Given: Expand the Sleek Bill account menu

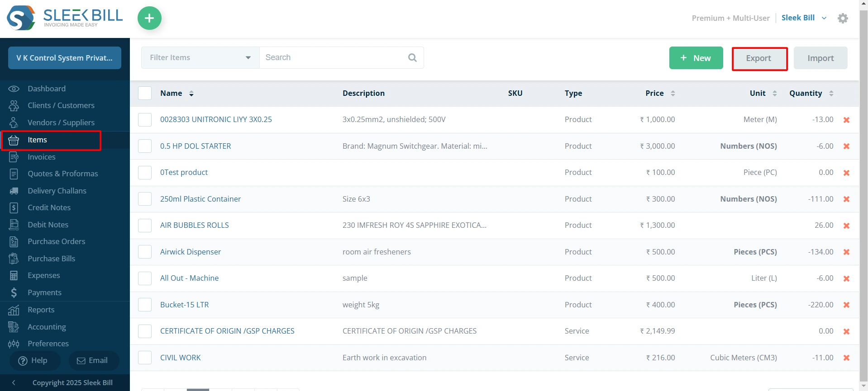Looking at the screenshot, I should point(804,18).
